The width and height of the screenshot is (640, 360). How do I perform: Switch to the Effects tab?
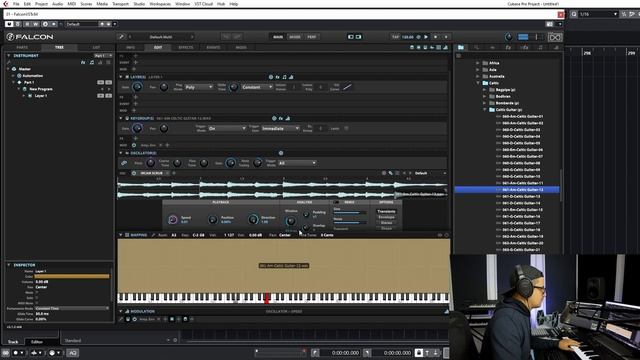(186, 47)
